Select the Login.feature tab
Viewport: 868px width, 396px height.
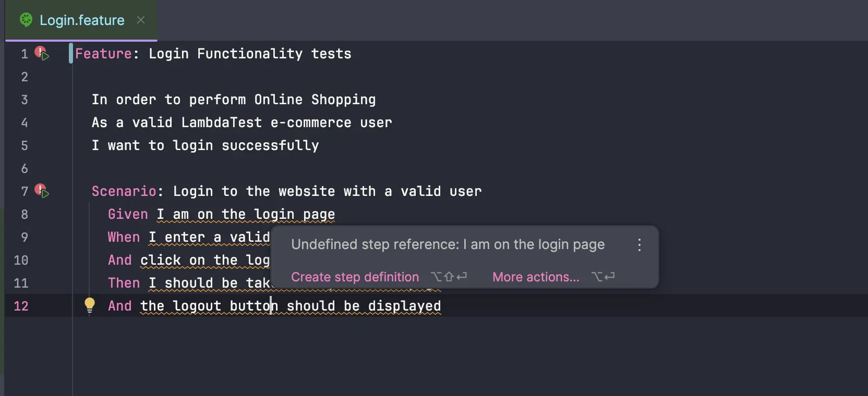82,20
